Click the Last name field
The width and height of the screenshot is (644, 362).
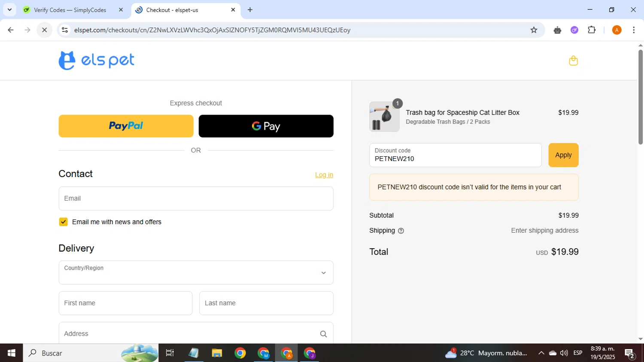click(266, 303)
